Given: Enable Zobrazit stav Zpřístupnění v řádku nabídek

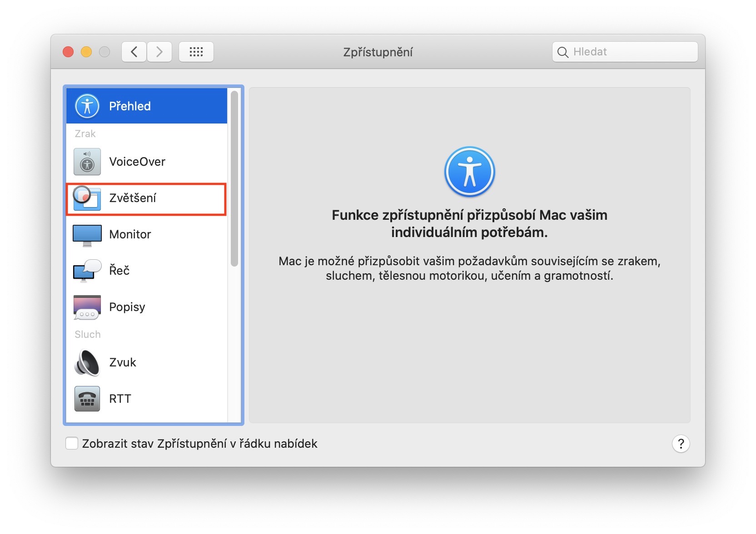Looking at the screenshot, I should pos(72,444).
